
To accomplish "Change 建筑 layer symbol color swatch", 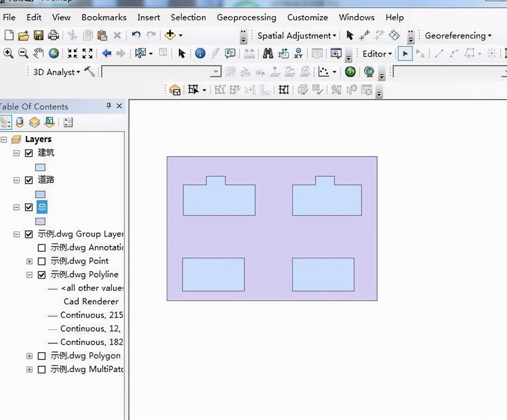I will (40, 167).
